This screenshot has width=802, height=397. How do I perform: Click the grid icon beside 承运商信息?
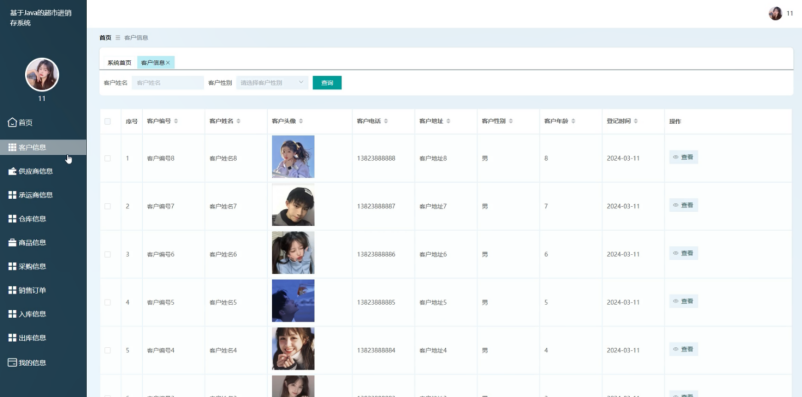pyautogui.click(x=12, y=195)
